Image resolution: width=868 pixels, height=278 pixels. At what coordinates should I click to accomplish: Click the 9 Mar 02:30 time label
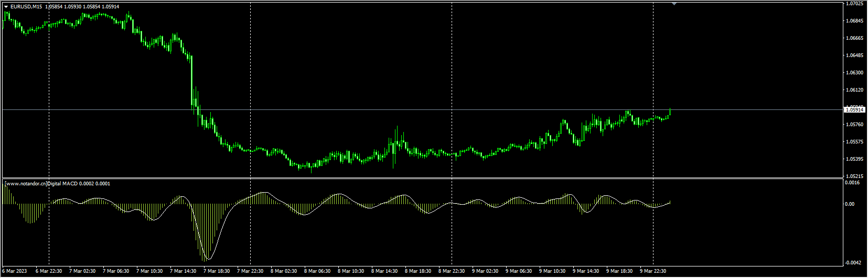(x=485, y=271)
